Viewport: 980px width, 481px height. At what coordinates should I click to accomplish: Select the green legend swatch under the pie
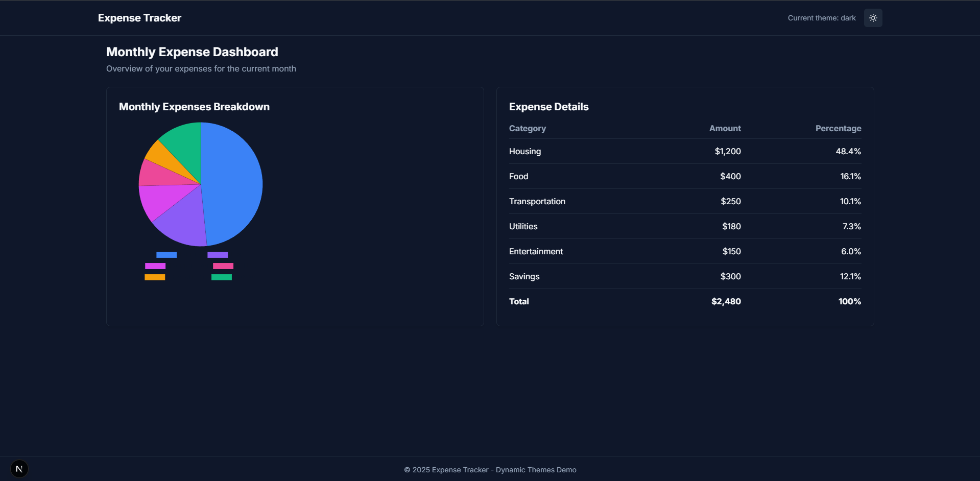point(221,277)
